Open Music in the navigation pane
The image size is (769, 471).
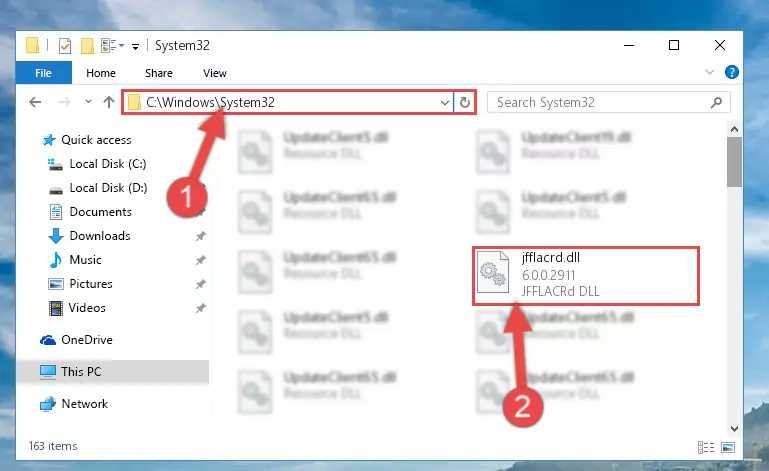76,260
